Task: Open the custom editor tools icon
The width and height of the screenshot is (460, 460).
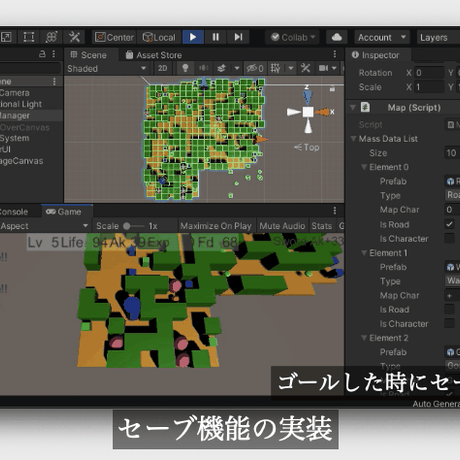Action: [74, 37]
